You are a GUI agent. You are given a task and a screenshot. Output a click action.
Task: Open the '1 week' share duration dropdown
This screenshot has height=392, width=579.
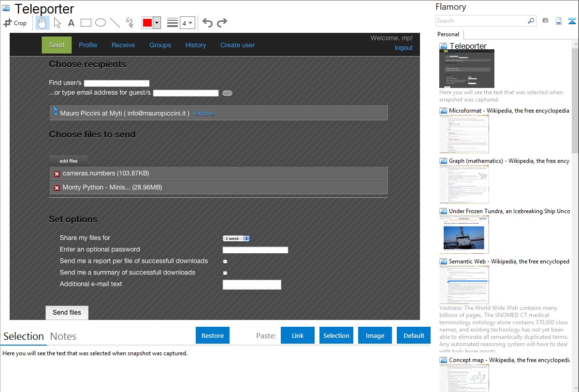click(x=236, y=238)
